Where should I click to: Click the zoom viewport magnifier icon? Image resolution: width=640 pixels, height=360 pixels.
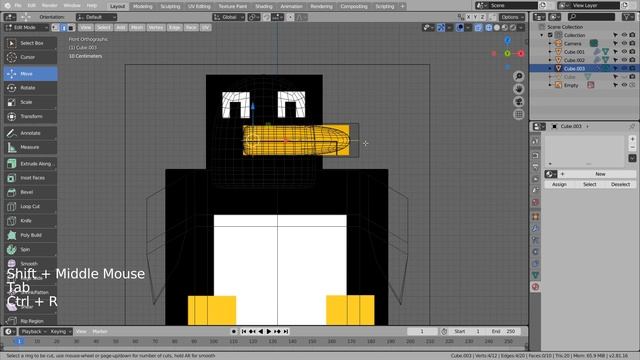(x=519, y=76)
